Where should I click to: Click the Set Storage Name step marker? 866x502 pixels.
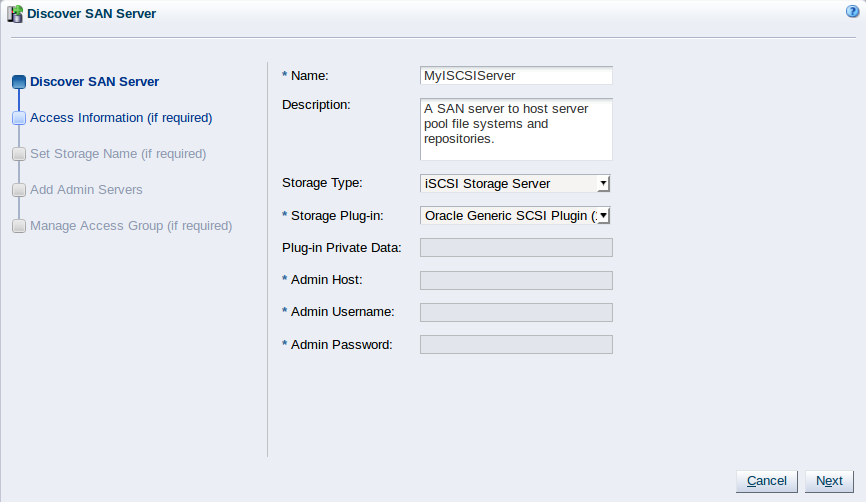pos(19,154)
